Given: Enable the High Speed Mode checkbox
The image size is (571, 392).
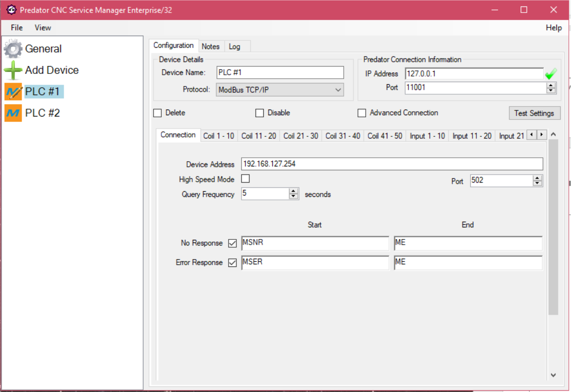Looking at the screenshot, I should [x=245, y=179].
